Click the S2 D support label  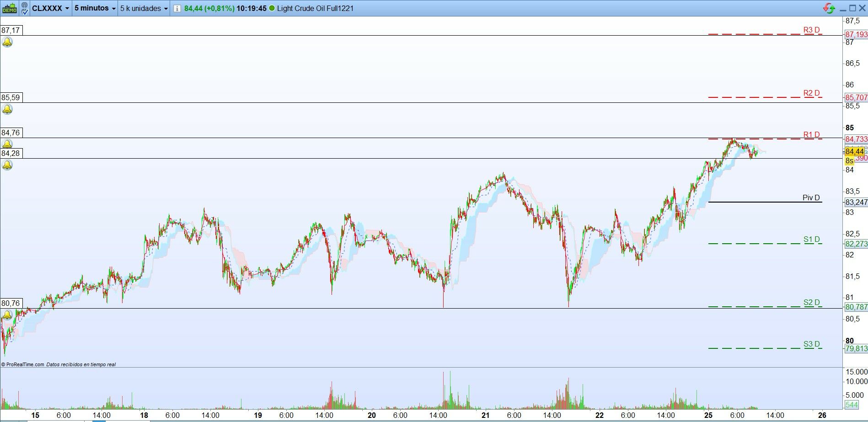click(x=811, y=303)
